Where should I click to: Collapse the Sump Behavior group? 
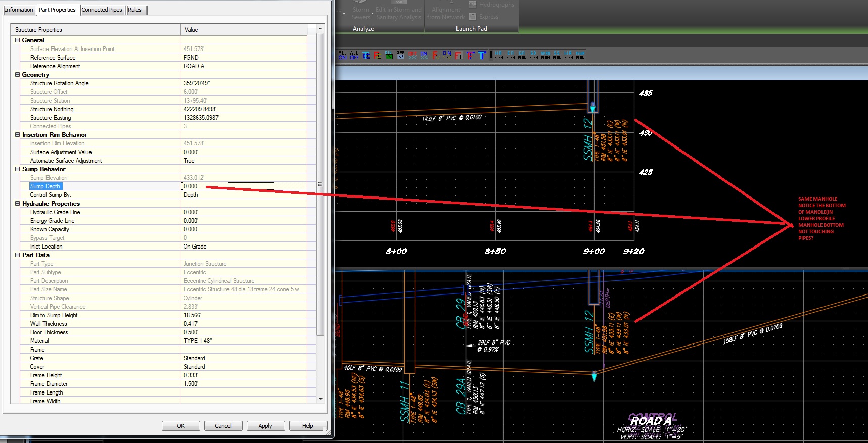click(x=17, y=169)
